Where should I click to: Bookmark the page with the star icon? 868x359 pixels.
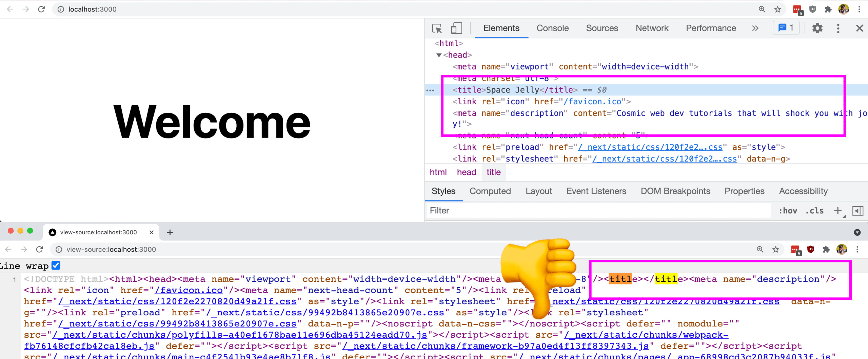(777, 9)
